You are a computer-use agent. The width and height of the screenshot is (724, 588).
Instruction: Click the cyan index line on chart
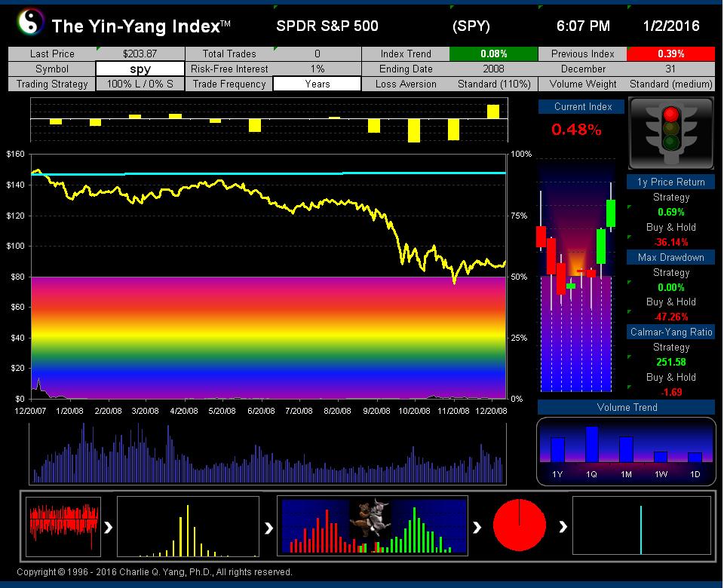(x=268, y=173)
